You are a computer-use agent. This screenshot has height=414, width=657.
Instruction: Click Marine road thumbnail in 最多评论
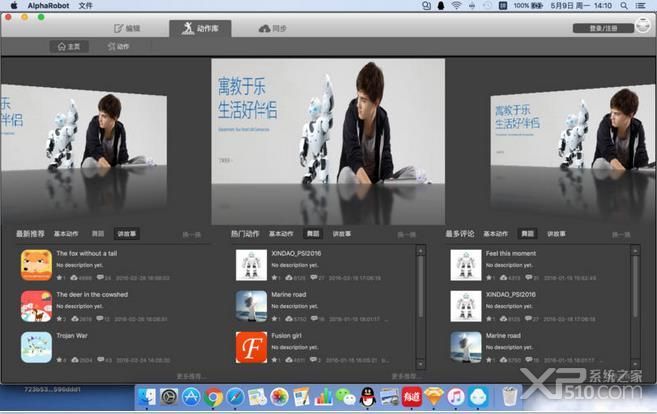coord(466,347)
